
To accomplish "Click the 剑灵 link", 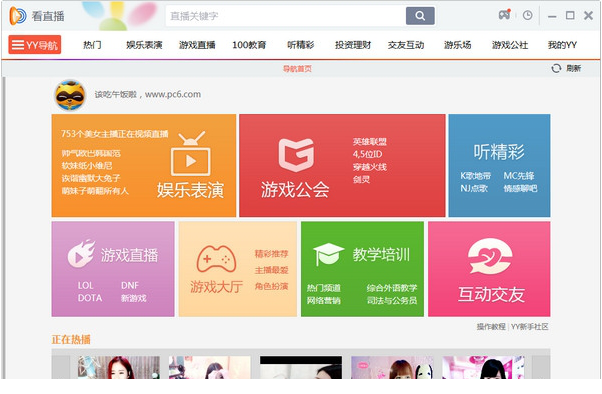I will click(361, 179).
